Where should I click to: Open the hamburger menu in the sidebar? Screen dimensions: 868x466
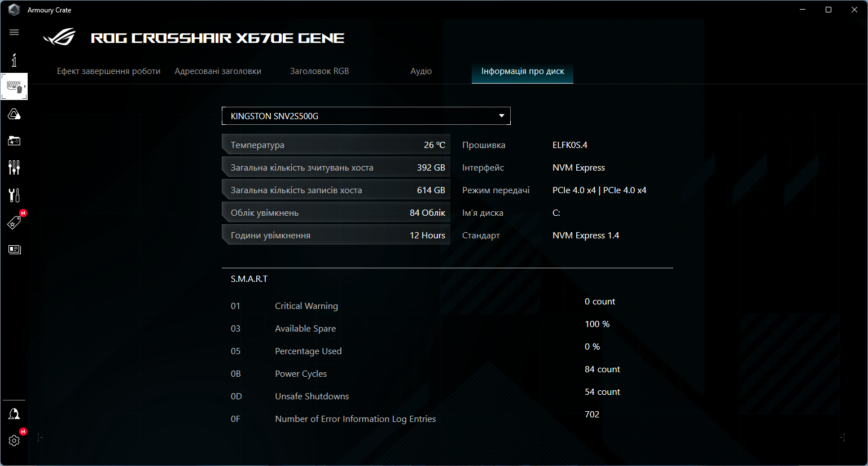pyautogui.click(x=14, y=32)
